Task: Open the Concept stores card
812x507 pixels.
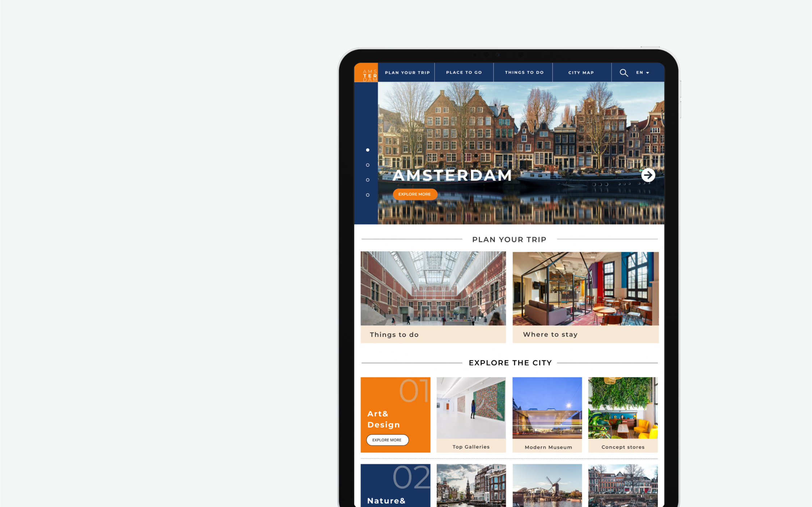Action: pyautogui.click(x=623, y=415)
